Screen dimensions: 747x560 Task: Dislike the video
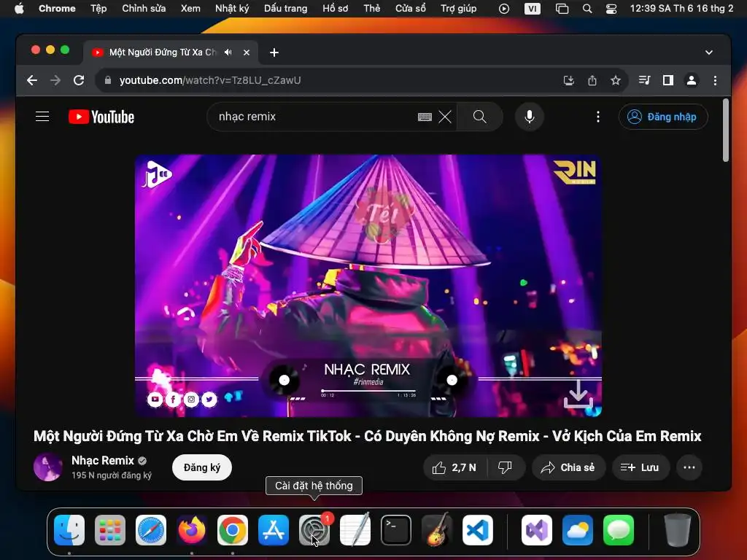(505, 467)
